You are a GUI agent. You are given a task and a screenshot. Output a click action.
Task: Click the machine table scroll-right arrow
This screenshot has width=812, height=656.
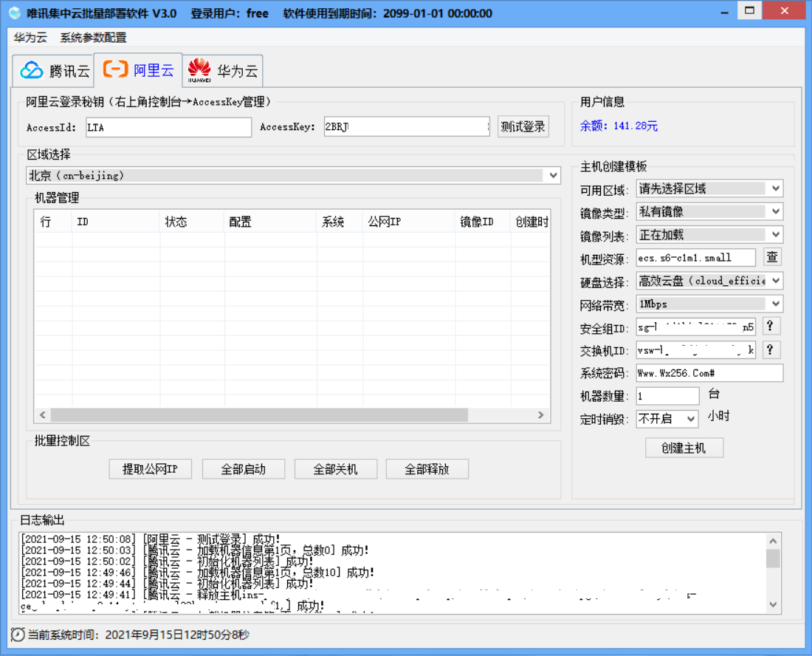540,415
